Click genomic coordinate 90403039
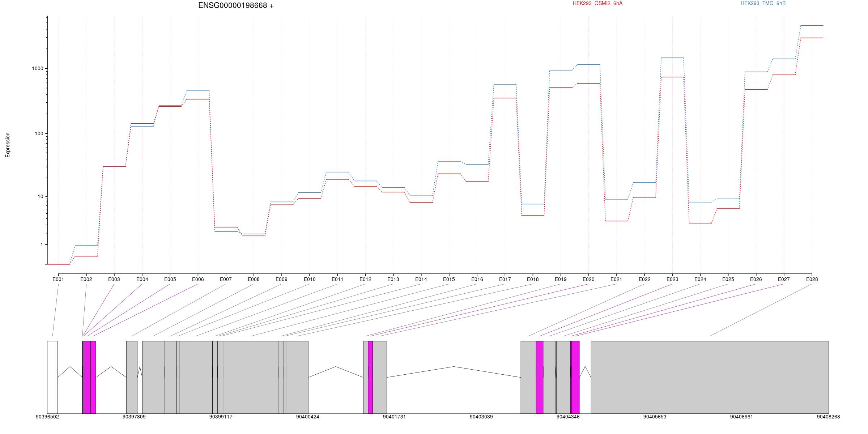This screenshot has height=434, width=868. point(481,417)
